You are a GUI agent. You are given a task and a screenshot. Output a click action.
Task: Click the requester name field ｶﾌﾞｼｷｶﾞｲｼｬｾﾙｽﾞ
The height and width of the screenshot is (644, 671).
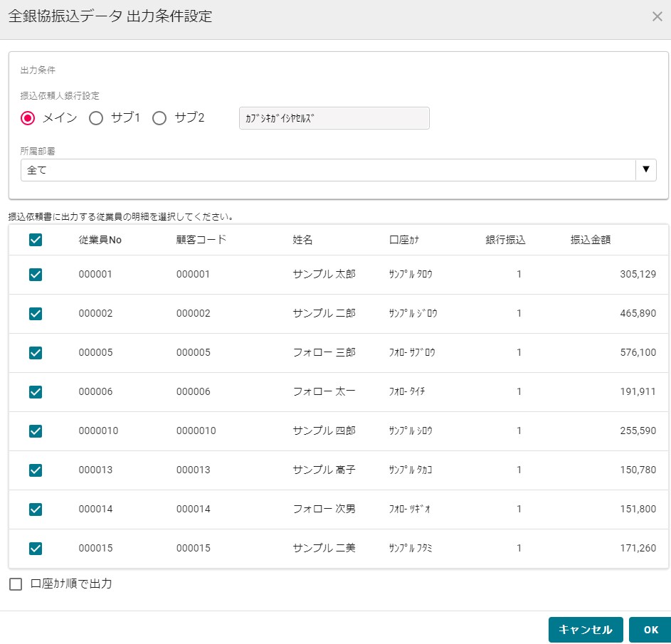[334, 118]
